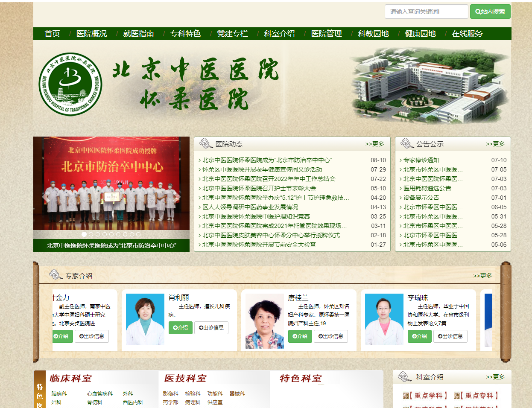Screen dimensions: 532x408
Task: Click 李瑞珠's doctor portrait photo
Action: (384, 319)
